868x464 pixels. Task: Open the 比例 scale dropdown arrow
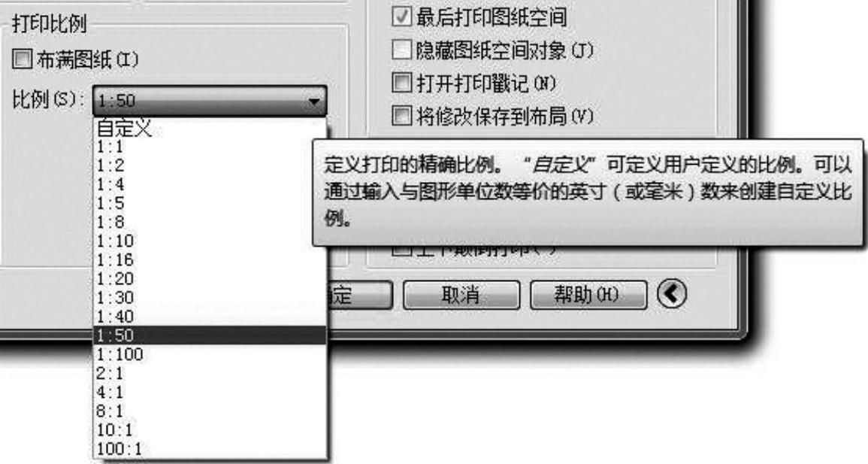pos(314,102)
